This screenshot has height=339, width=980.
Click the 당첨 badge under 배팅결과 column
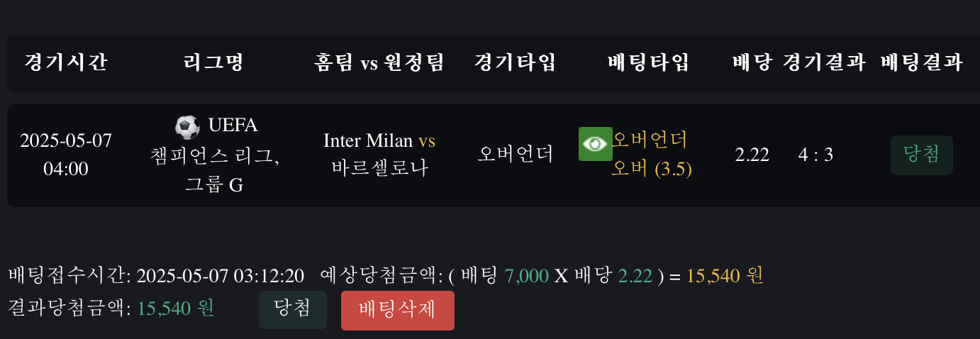point(921,155)
